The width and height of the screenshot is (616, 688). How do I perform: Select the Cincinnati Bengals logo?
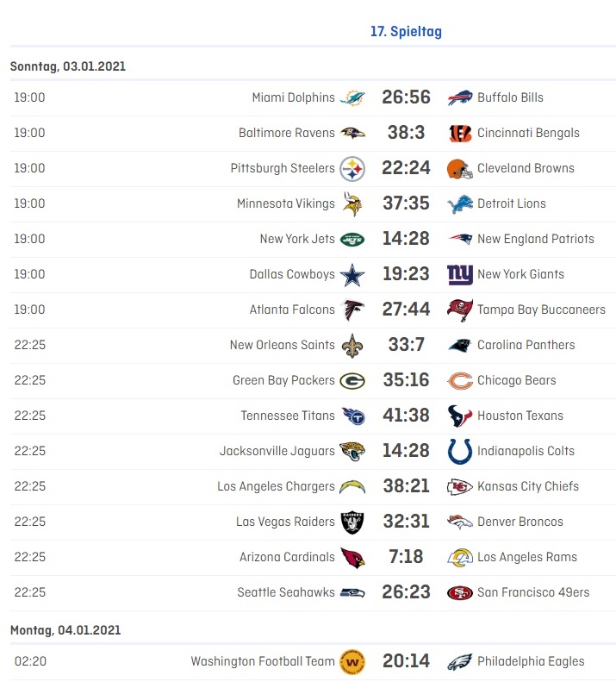click(x=460, y=134)
